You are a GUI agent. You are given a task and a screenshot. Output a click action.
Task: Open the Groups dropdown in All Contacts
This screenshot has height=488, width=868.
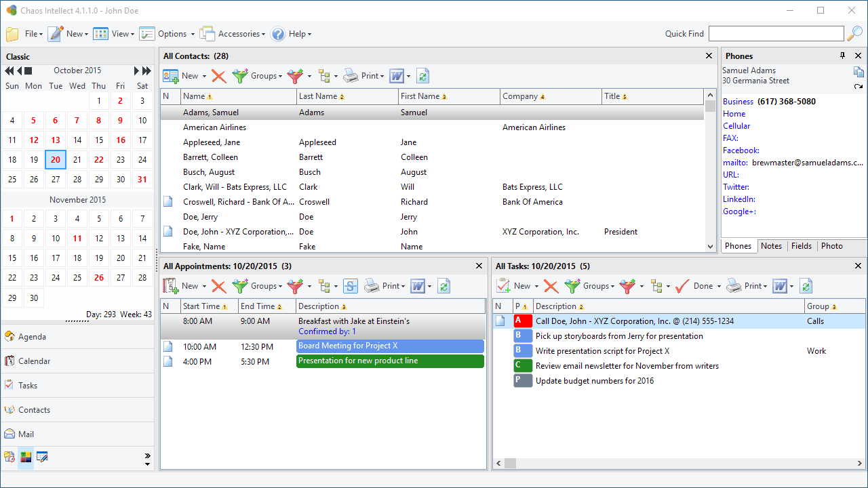258,76
